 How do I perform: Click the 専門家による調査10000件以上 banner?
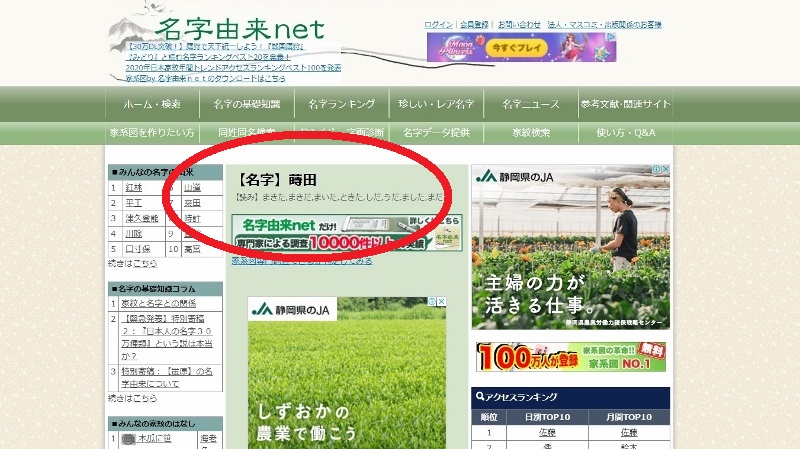click(x=347, y=233)
